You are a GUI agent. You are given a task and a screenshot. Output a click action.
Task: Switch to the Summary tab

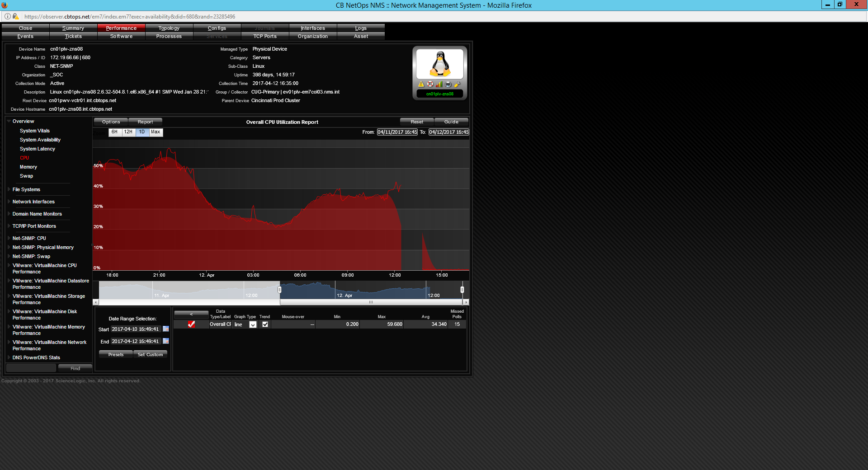pyautogui.click(x=73, y=28)
